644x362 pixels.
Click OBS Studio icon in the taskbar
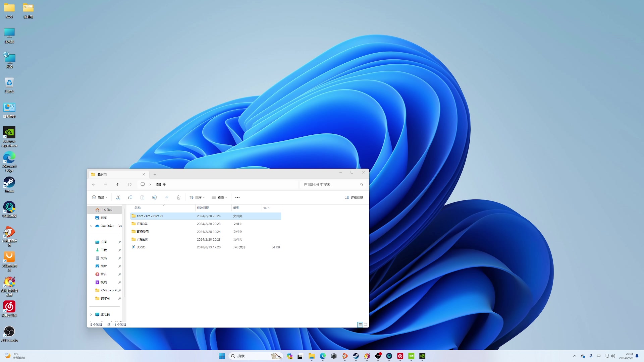pos(378,356)
